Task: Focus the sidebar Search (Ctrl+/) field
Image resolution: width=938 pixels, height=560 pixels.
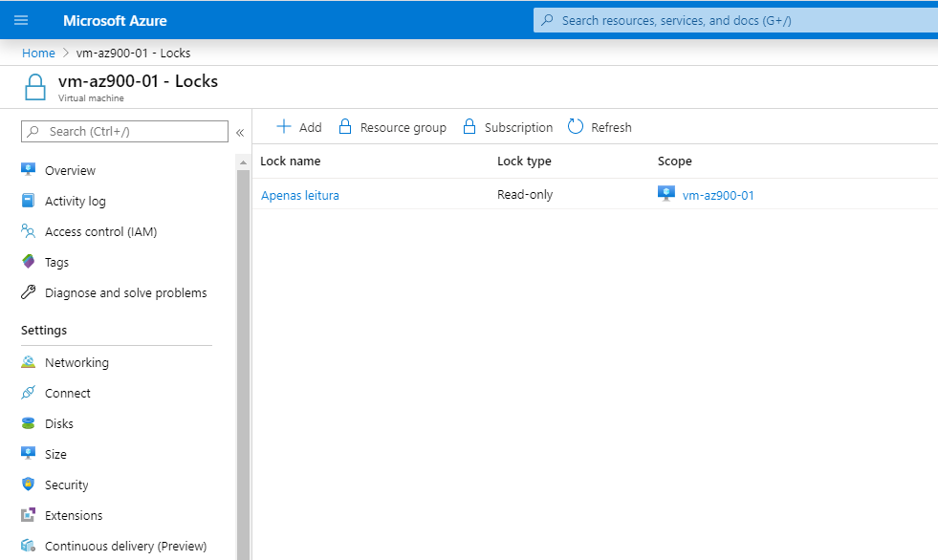Action: tap(124, 132)
